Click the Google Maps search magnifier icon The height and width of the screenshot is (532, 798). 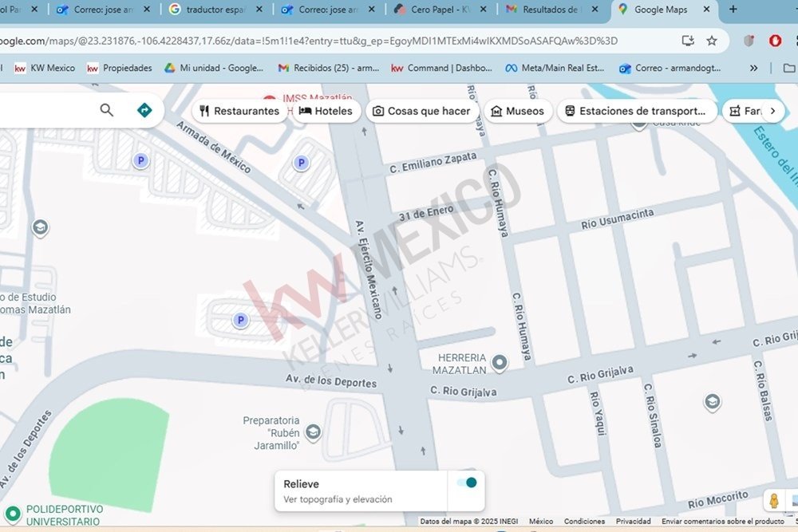point(106,110)
